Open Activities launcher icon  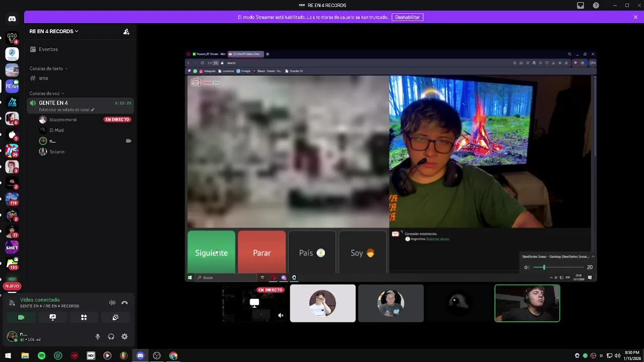84,317
